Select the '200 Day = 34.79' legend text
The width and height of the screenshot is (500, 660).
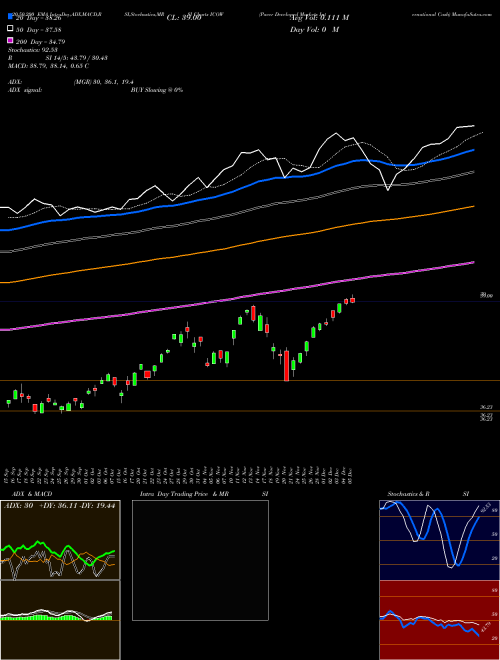pos(40,42)
